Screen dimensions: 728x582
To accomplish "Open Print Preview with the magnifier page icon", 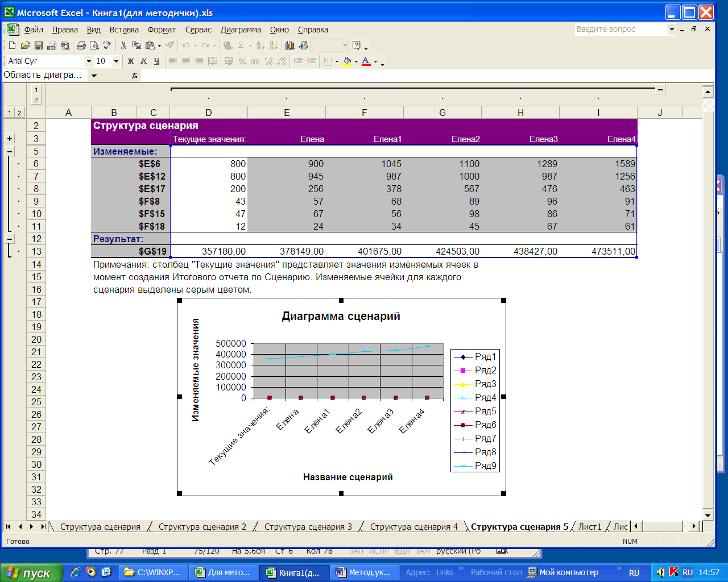I will click(94, 45).
